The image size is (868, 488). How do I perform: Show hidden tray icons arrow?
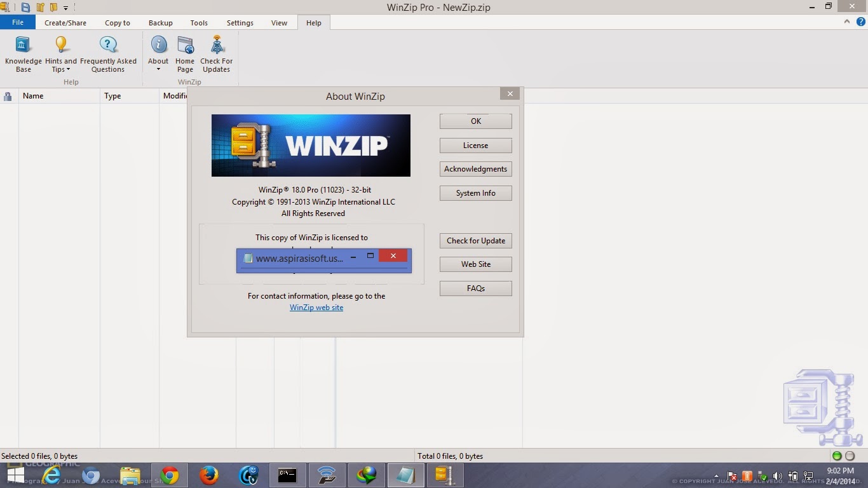(x=716, y=476)
